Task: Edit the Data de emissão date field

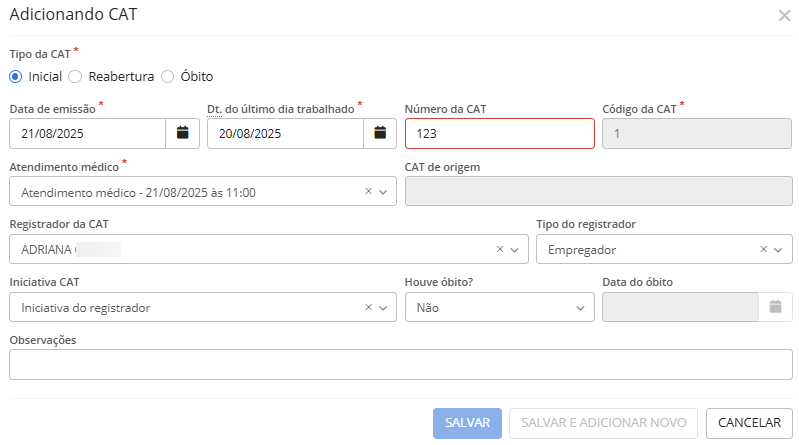Action: click(x=86, y=133)
